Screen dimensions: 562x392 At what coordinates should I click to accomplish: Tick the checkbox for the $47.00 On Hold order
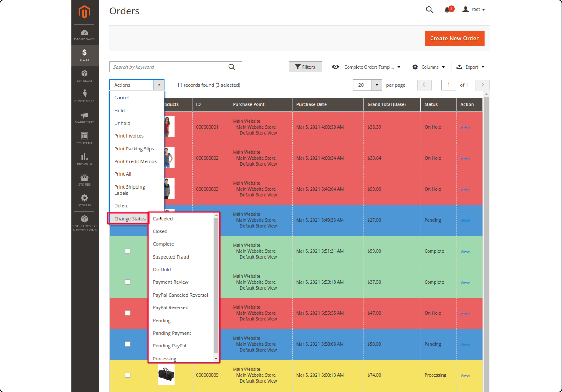click(x=128, y=313)
